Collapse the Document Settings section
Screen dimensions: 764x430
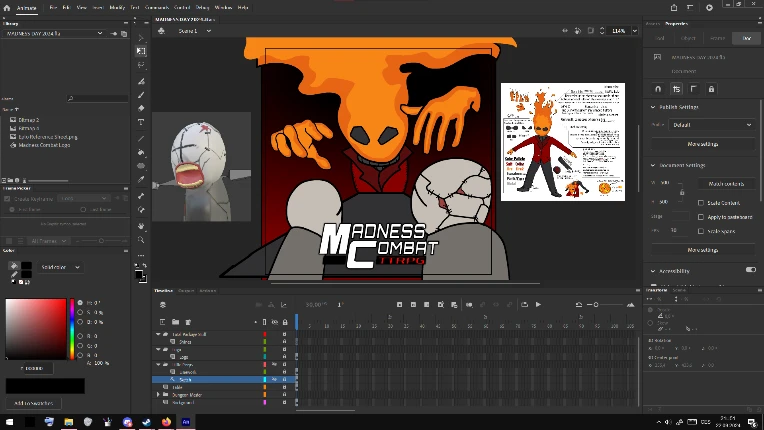point(653,165)
